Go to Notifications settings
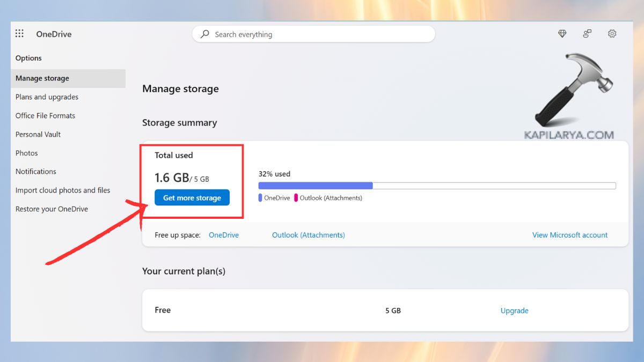 point(35,171)
